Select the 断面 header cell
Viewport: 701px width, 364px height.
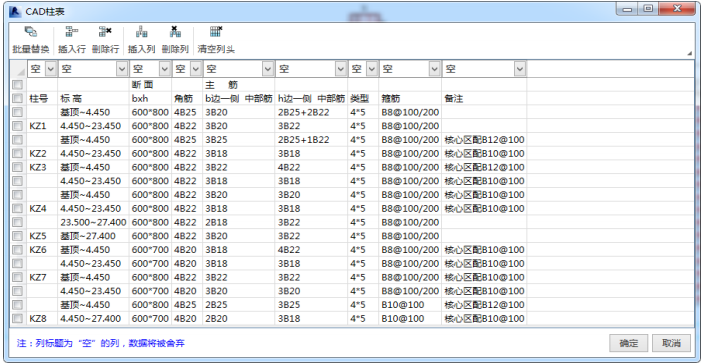pyautogui.click(x=150, y=85)
